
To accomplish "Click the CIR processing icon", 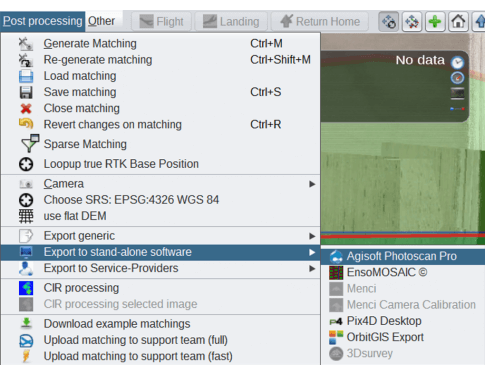I will coord(26,288).
